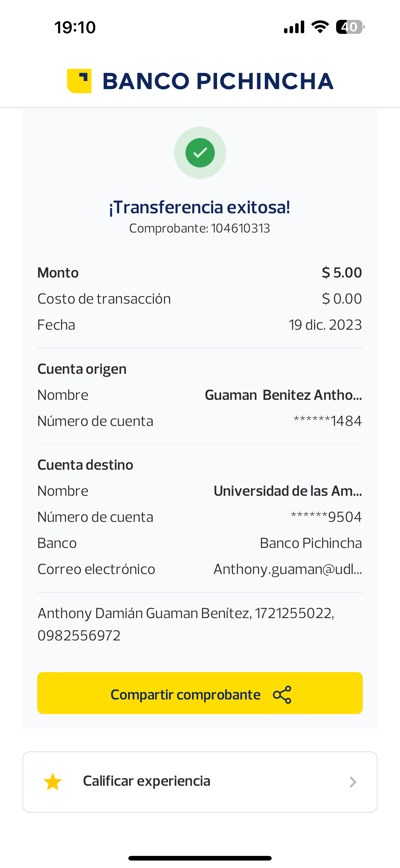Tap the transfer amount $ 5.00
This screenshot has width=400, height=868.
tap(341, 273)
